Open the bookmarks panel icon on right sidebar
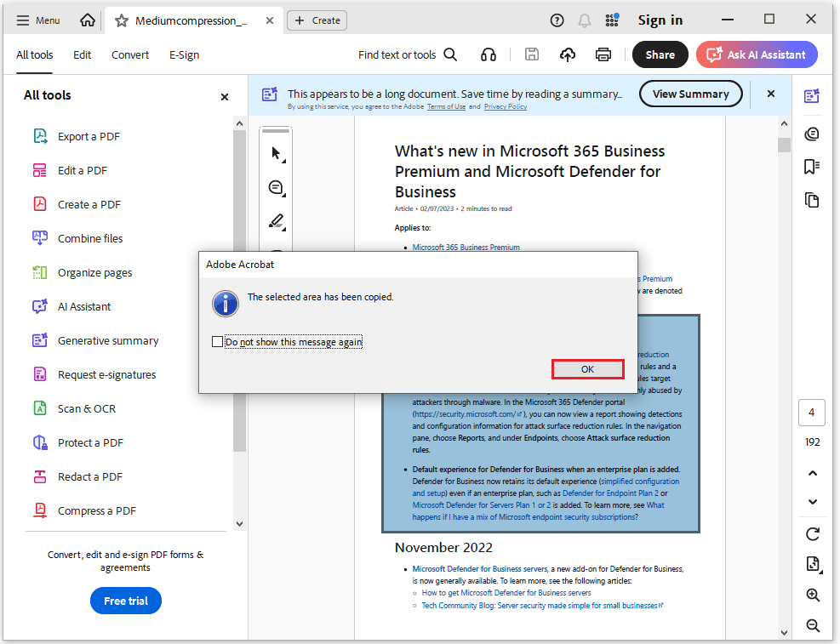 [x=812, y=167]
